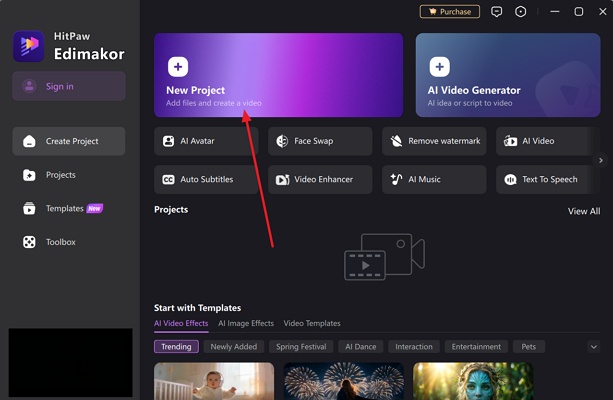Viewport: 613px width, 400px height.
Task: Launch the AI Music tool
Action: (x=434, y=180)
